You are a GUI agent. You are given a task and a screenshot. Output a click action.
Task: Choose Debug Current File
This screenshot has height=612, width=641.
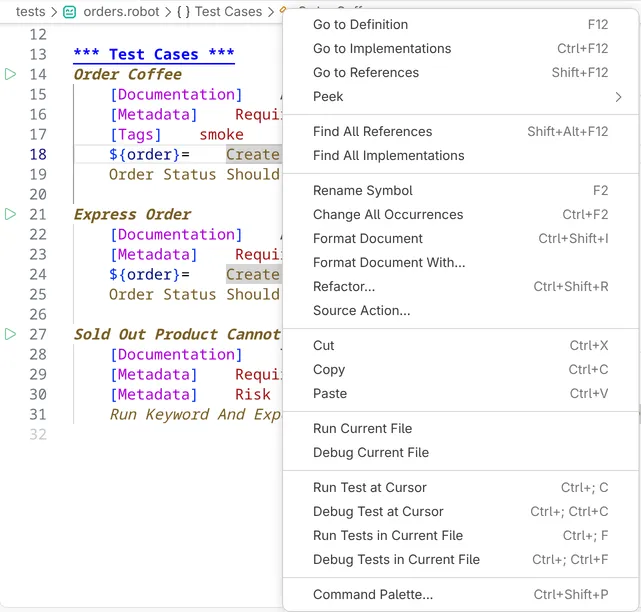tap(461, 453)
